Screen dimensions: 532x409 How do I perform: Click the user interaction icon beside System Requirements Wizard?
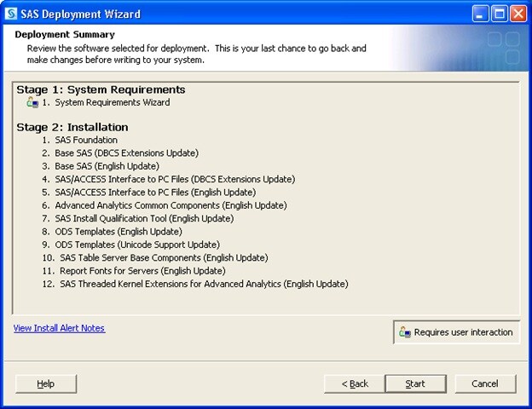click(32, 103)
